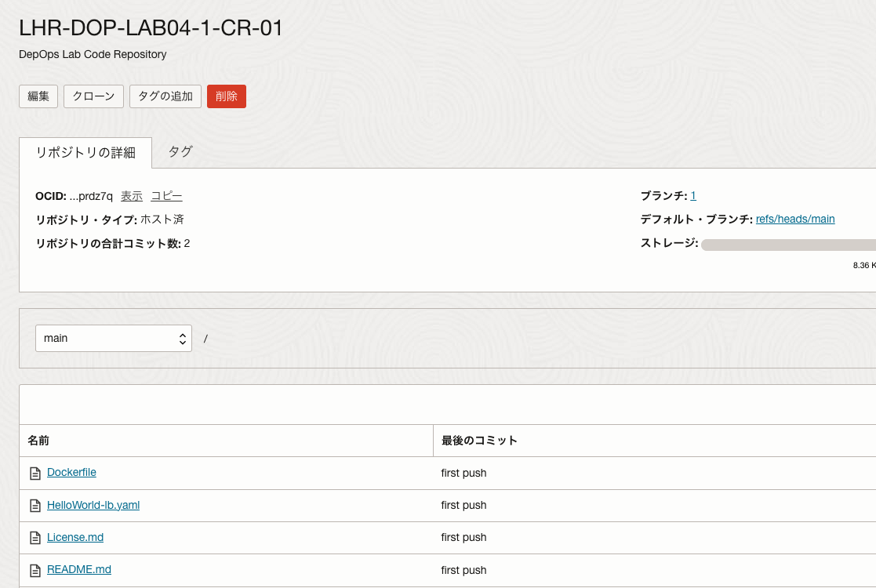The height and width of the screenshot is (588, 876).
Task: Click the file icon beside Dockerfile
Action: click(x=35, y=472)
